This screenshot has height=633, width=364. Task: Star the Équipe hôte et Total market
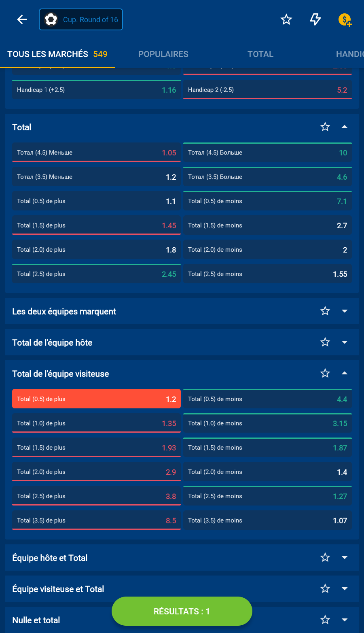pos(325,558)
